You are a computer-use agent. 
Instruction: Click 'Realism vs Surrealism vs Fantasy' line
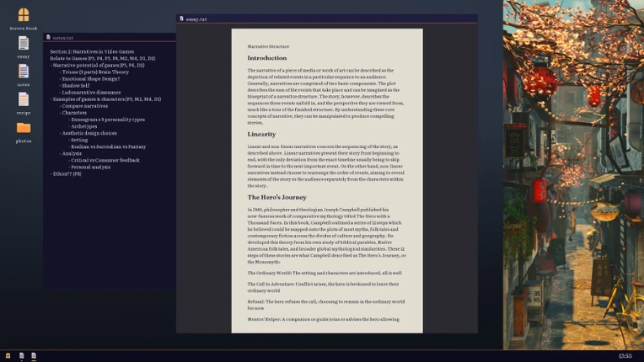point(107,146)
